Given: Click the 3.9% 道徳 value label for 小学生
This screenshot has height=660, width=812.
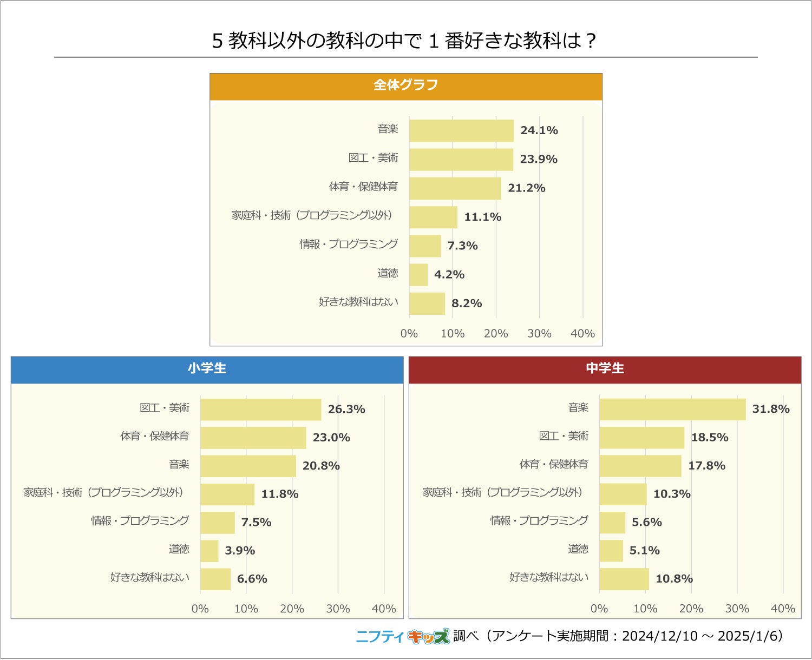Looking at the screenshot, I should pos(240,551).
